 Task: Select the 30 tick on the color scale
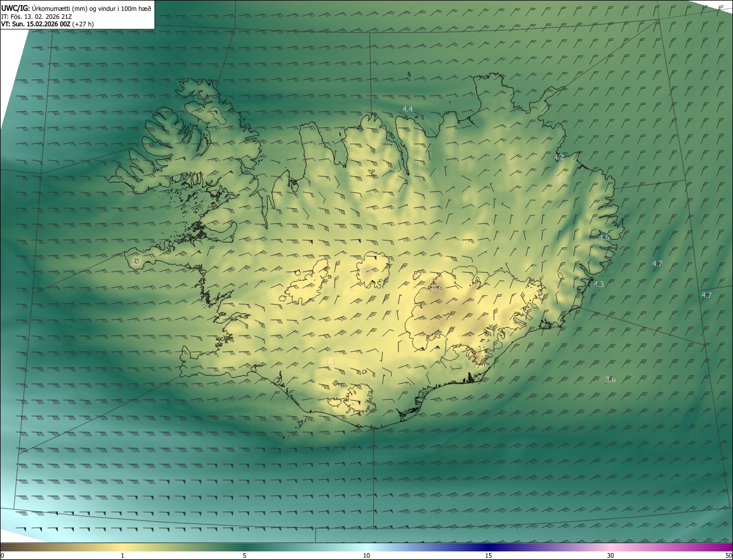pos(610,555)
